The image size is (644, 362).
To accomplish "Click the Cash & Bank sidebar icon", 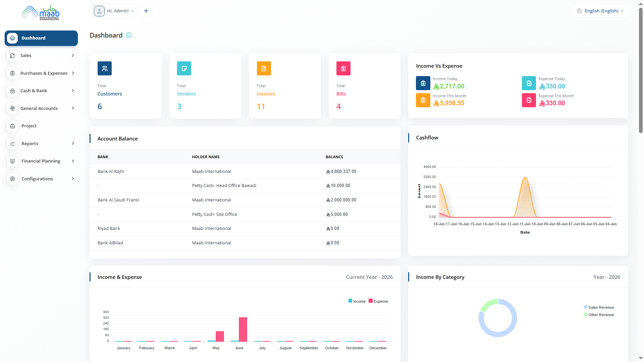I will click(x=12, y=91).
